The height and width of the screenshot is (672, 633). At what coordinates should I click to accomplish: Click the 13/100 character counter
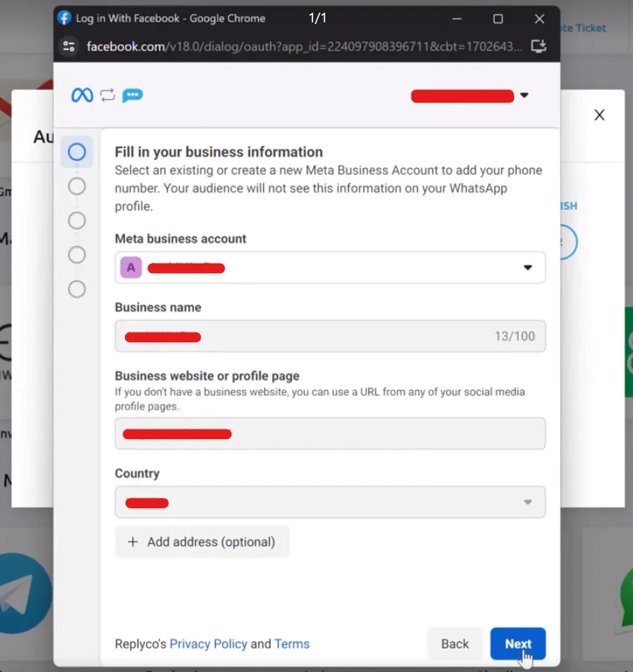[515, 336]
